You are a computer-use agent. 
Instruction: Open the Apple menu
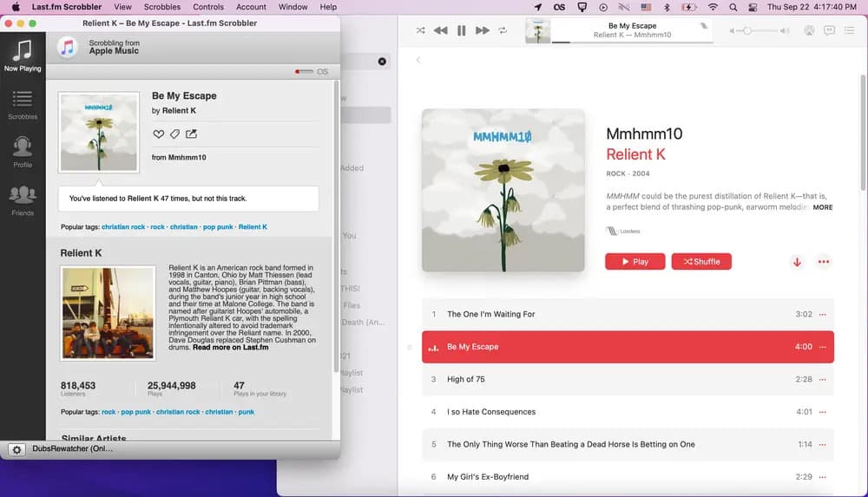pos(16,7)
